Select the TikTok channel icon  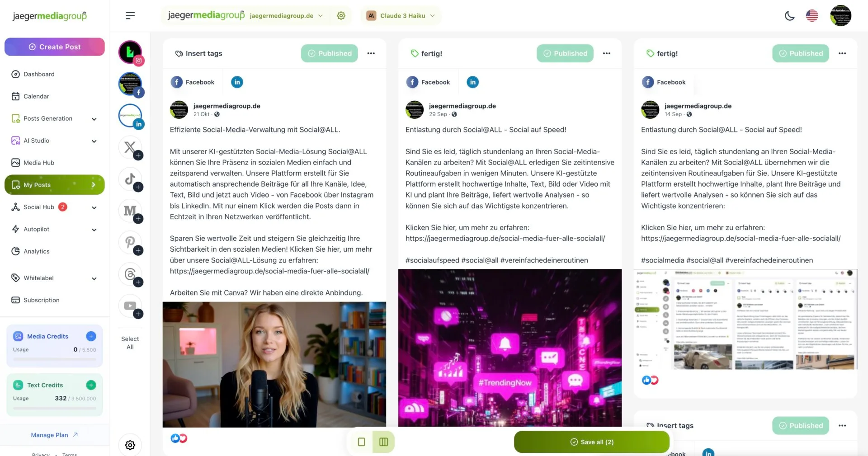tap(130, 179)
